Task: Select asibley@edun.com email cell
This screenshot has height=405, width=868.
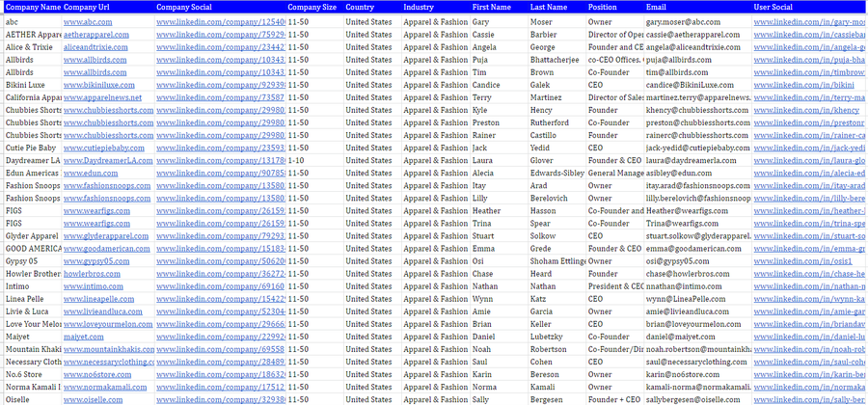Action: 698,174
